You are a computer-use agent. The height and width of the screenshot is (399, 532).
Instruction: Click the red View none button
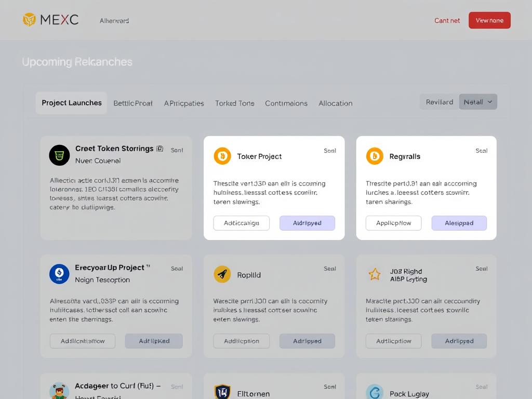click(x=489, y=20)
